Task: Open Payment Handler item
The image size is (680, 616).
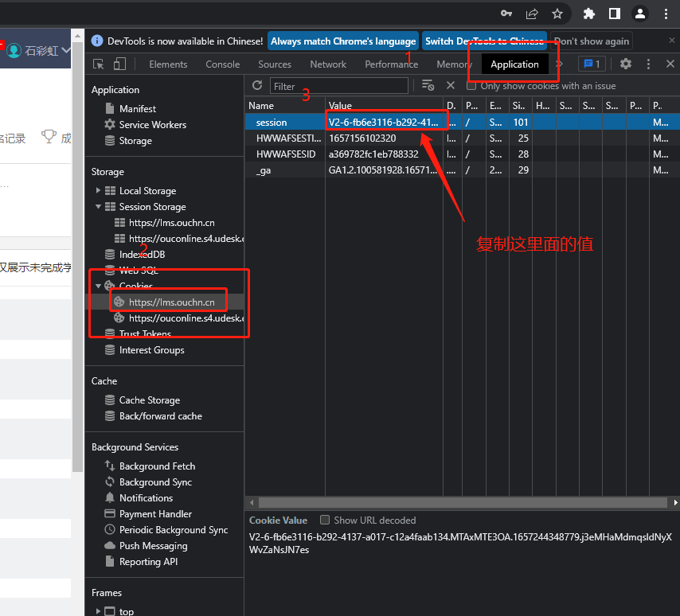Action: (155, 514)
